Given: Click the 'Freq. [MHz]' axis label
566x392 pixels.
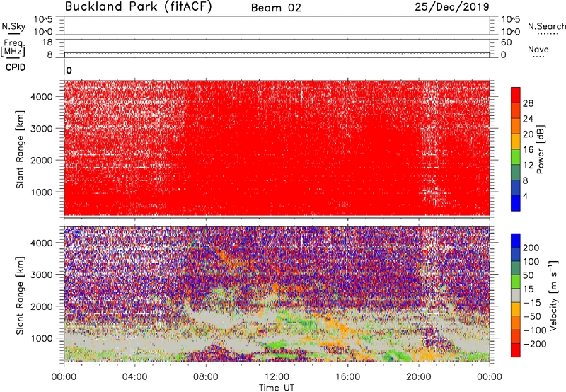Looking at the screenshot, I should tap(13, 47).
